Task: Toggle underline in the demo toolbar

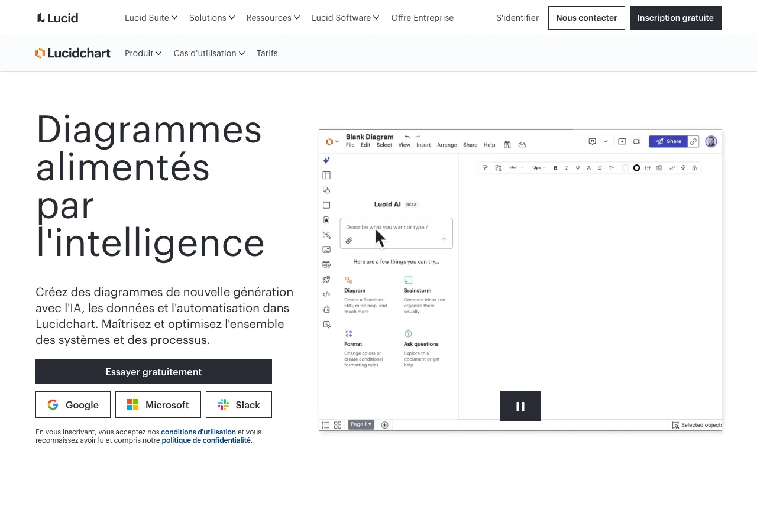Action: (x=578, y=168)
